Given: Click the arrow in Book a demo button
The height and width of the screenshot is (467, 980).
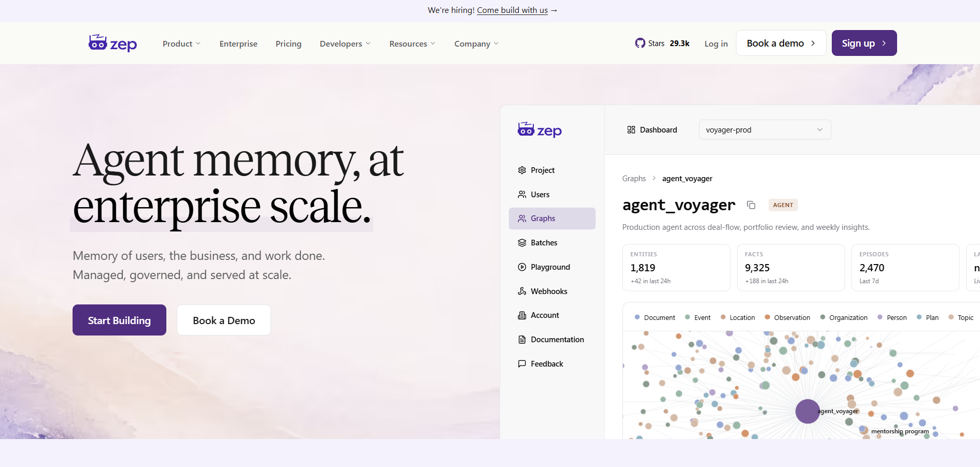Looking at the screenshot, I should [x=813, y=43].
